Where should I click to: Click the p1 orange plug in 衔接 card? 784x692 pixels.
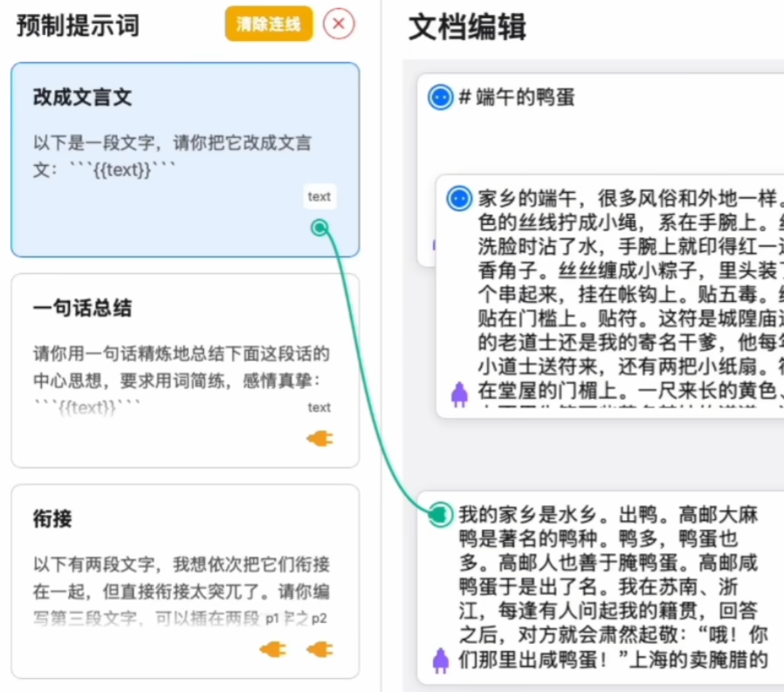coord(273,649)
